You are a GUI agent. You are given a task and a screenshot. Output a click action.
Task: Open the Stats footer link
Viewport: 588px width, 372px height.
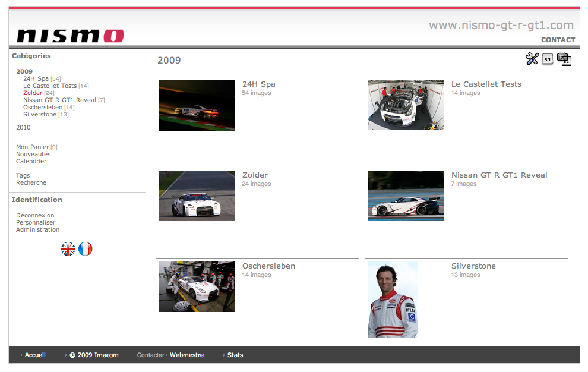pyautogui.click(x=235, y=355)
